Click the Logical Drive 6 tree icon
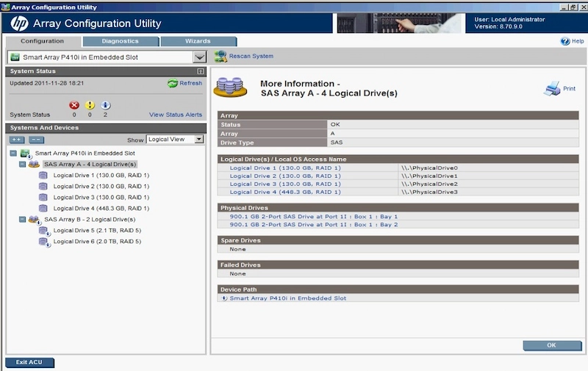The image size is (588, 371). (x=44, y=242)
